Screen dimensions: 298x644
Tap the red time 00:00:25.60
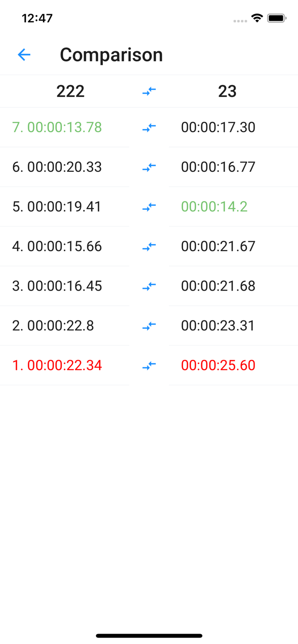pos(218,365)
